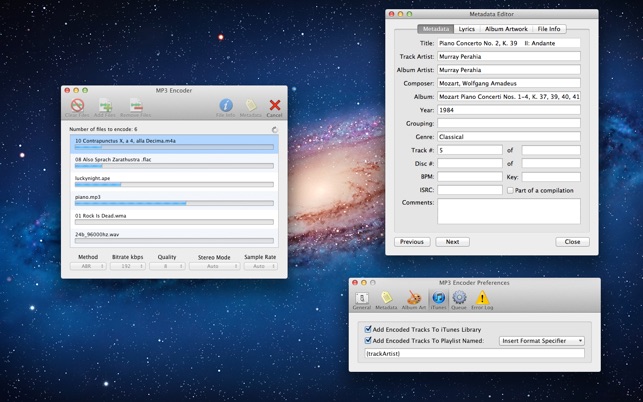Screen dimensions: 643x402
Task: Switch to the Album Artwork tab
Action: click(x=507, y=29)
